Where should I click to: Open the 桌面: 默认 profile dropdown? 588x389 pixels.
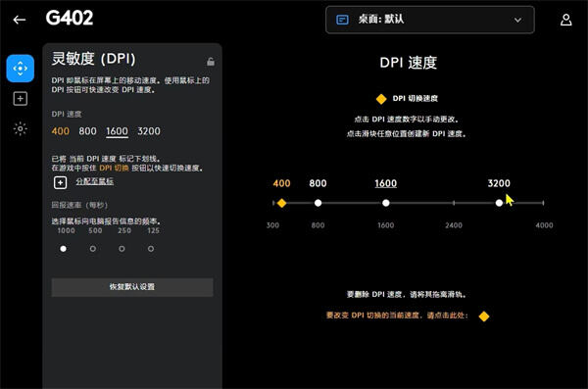pos(430,20)
